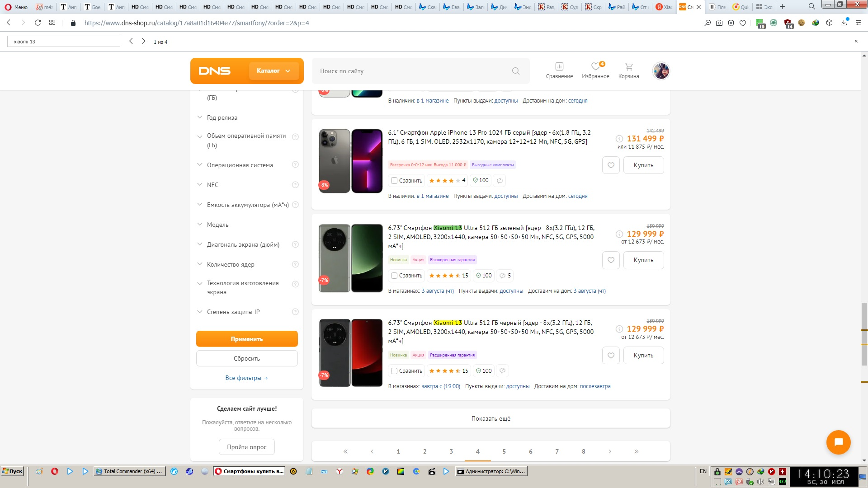
Task: Click help icon beside NFC filter
Action: [x=295, y=184]
